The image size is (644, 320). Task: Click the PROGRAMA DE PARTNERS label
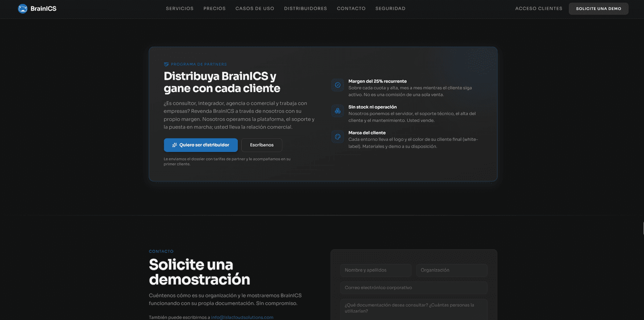(199, 64)
